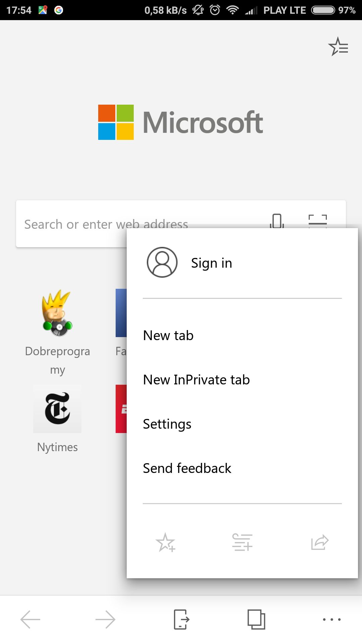The height and width of the screenshot is (644, 362).
Task: Tap the search or web address field
Action: [x=181, y=224]
